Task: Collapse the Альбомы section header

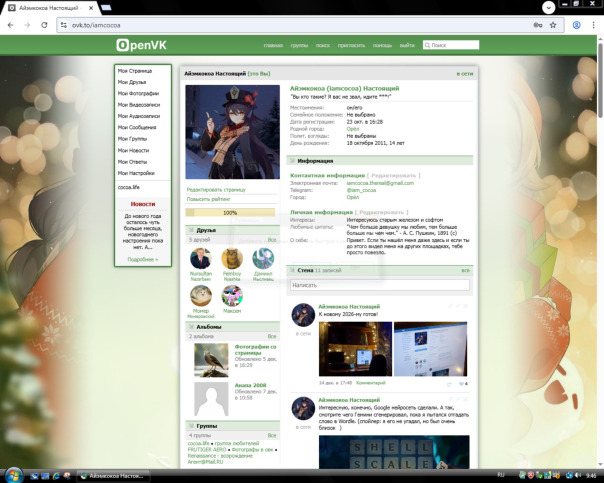Action: (233, 327)
